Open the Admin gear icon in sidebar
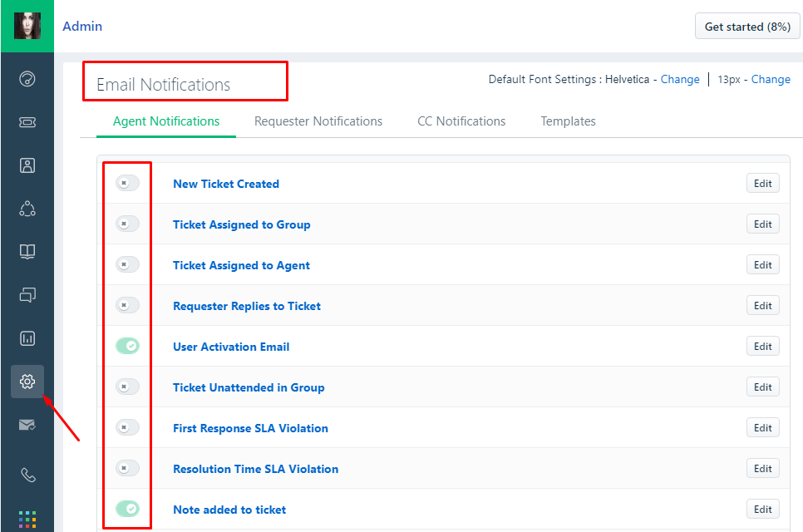This screenshot has height=532, width=803. point(27,382)
